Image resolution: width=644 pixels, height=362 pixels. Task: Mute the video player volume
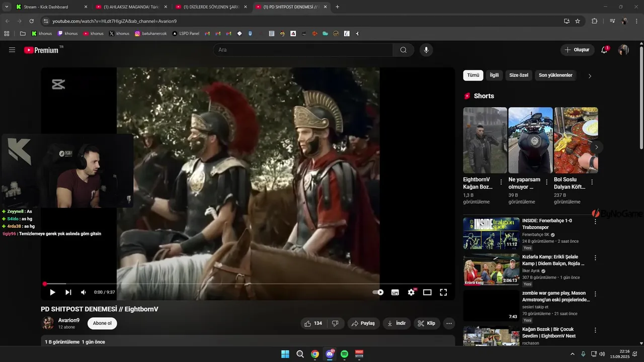pos(84,292)
